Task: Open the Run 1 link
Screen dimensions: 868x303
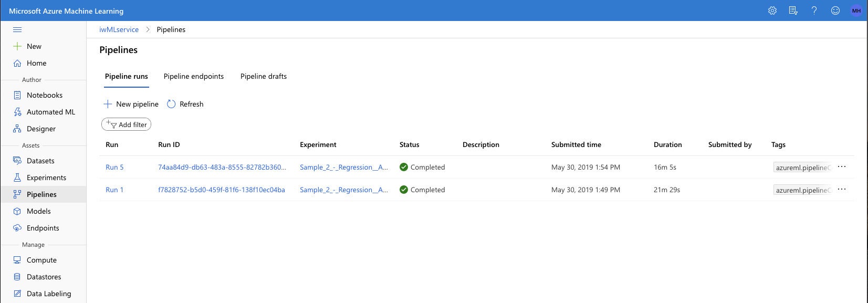Action: click(114, 190)
